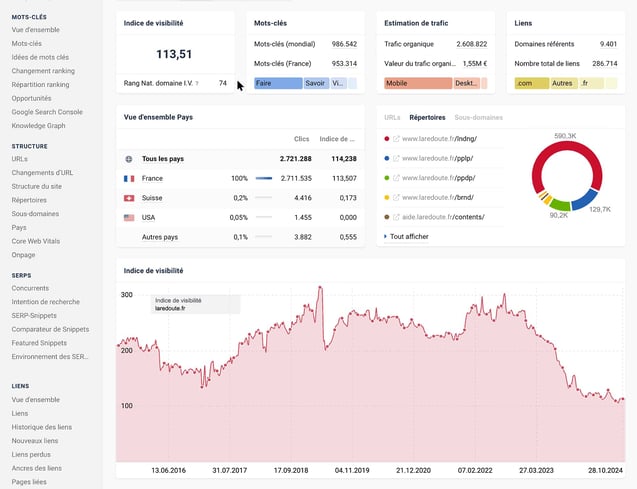Click the France flag icon
The image size is (637, 489).
coord(129,178)
